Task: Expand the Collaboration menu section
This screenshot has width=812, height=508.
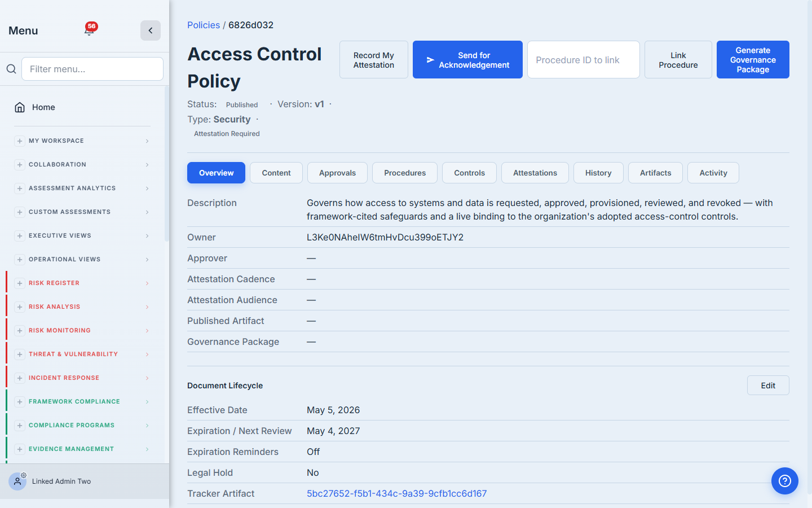Action: click(83, 165)
